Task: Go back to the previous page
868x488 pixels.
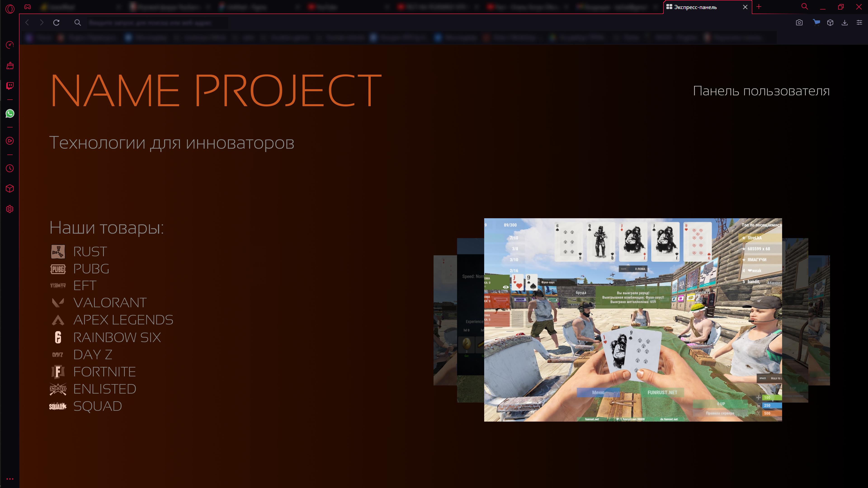Action: point(27,23)
